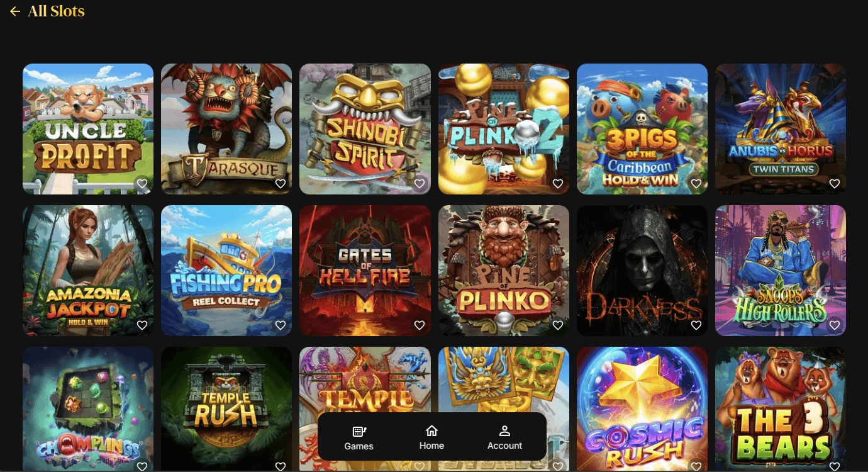The image size is (868, 472).
Task: Open the Account tab
Action: click(504, 437)
